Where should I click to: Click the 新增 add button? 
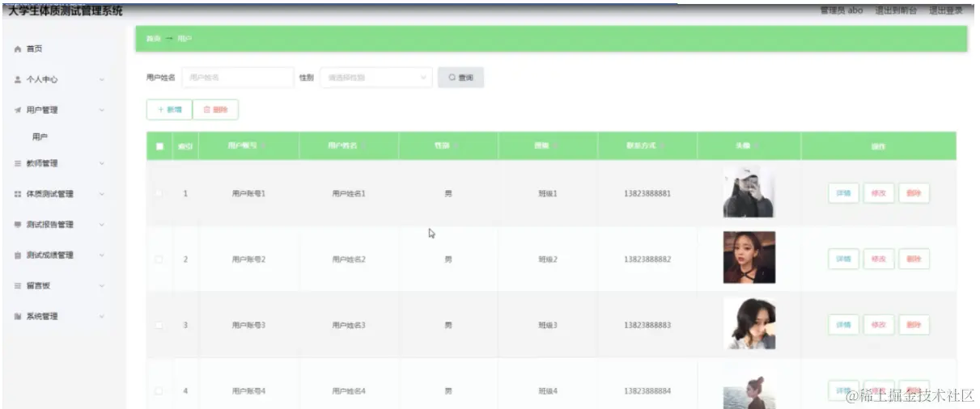tap(169, 109)
